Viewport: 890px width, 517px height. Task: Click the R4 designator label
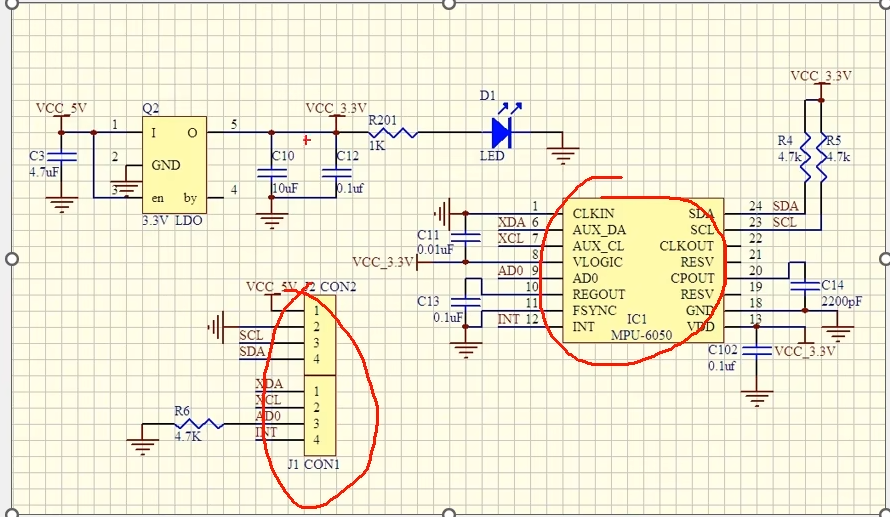785,140
